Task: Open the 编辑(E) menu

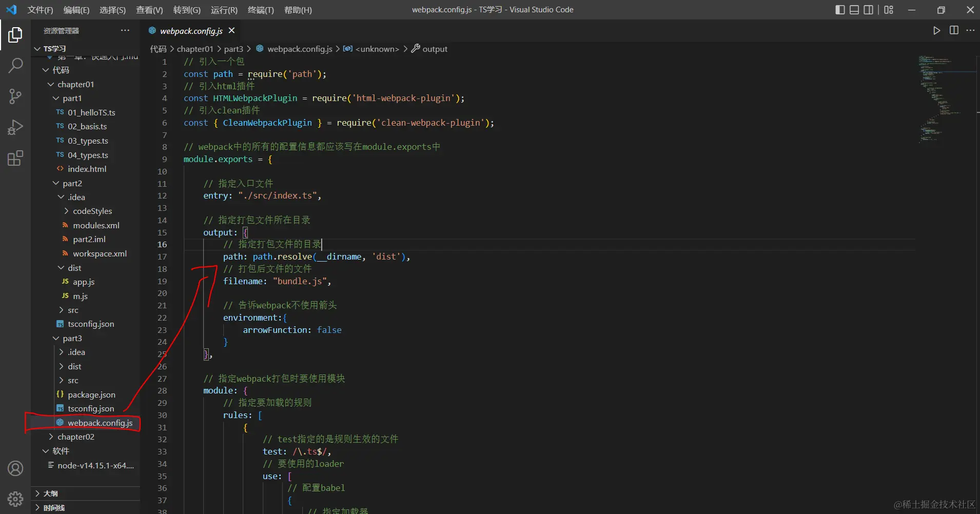Action: [76, 10]
